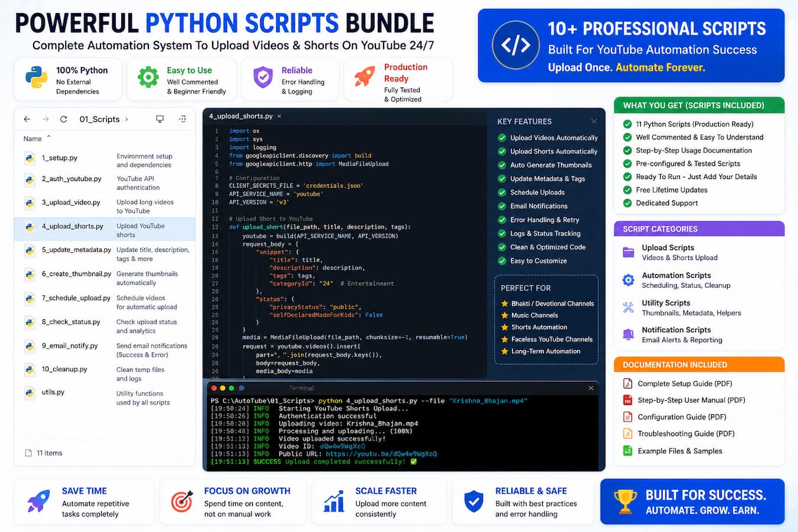
Task: Click the green gear Easy to Use icon
Action: click(148, 77)
